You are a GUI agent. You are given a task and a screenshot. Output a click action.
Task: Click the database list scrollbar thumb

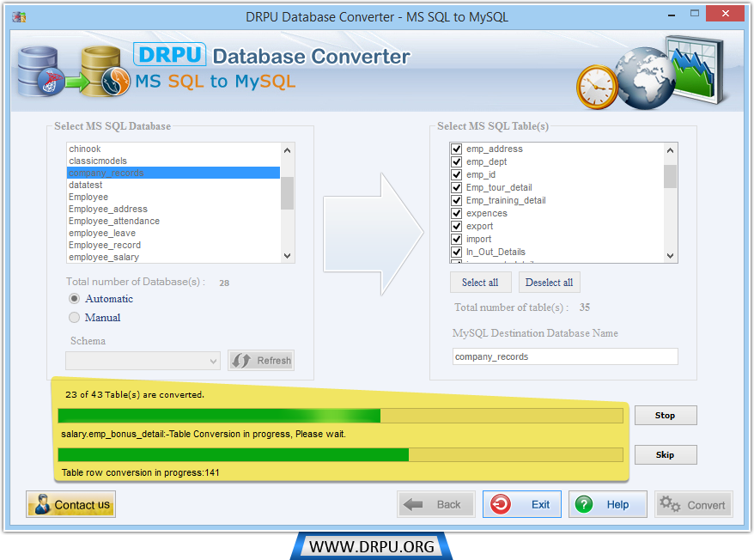[287, 193]
